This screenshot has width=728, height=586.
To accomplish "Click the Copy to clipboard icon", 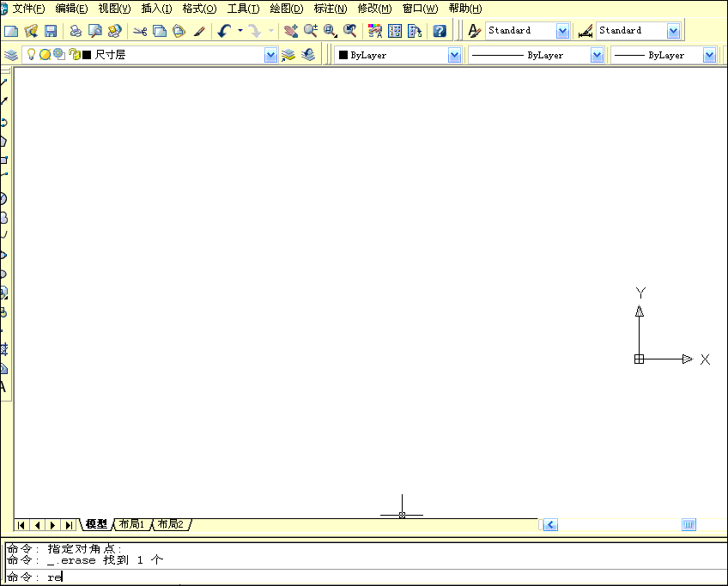I will coord(160,31).
